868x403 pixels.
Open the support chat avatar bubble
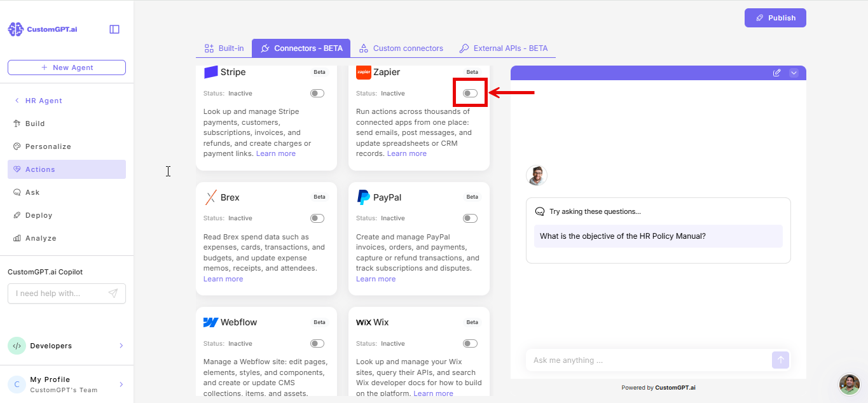(850, 385)
